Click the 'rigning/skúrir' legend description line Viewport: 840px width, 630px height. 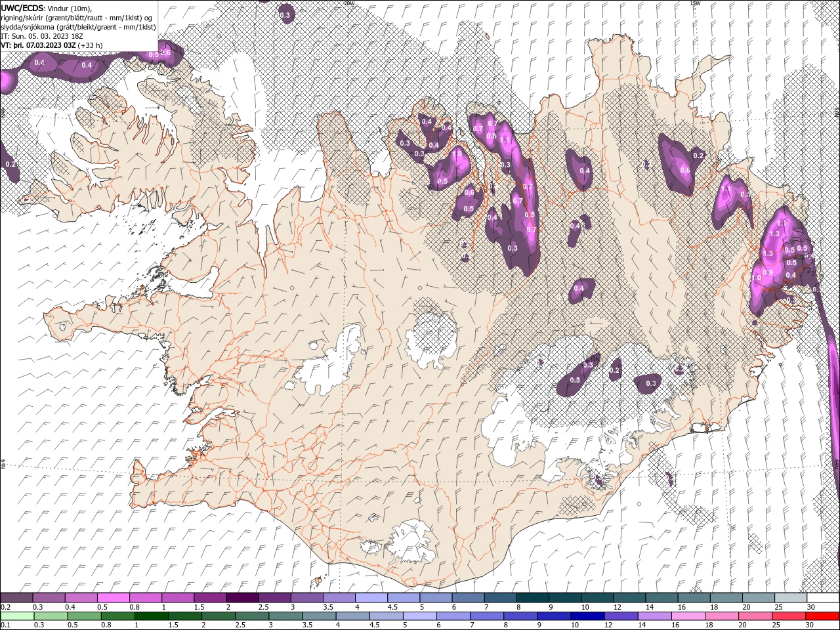click(x=76, y=18)
